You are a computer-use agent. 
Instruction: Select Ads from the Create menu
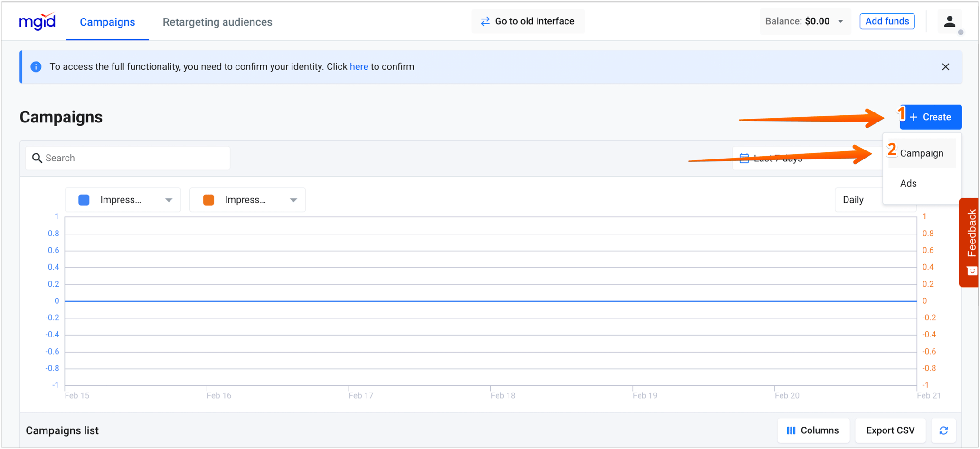pyautogui.click(x=907, y=183)
